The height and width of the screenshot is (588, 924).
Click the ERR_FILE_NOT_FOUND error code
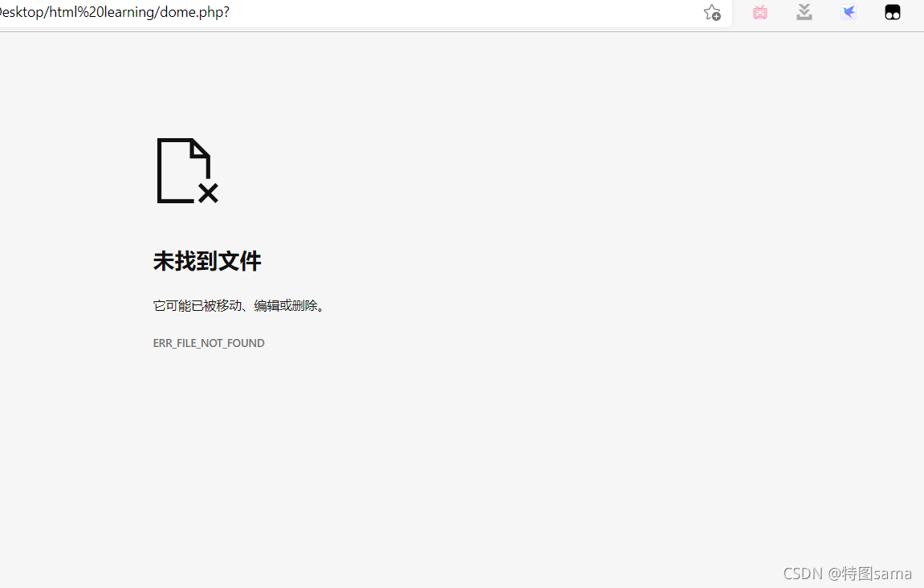point(209,343)
